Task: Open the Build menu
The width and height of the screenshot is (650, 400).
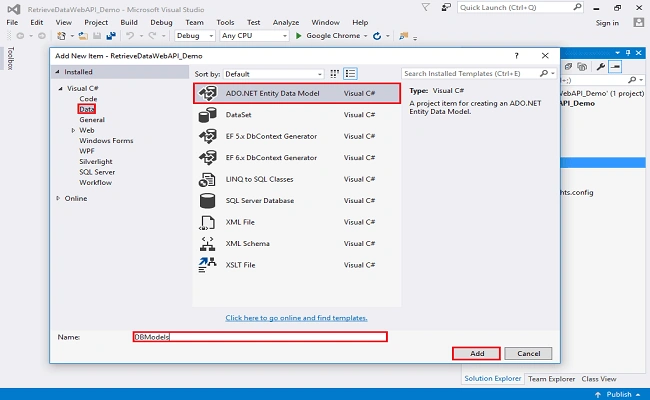Action: click(x=129, y=22)
